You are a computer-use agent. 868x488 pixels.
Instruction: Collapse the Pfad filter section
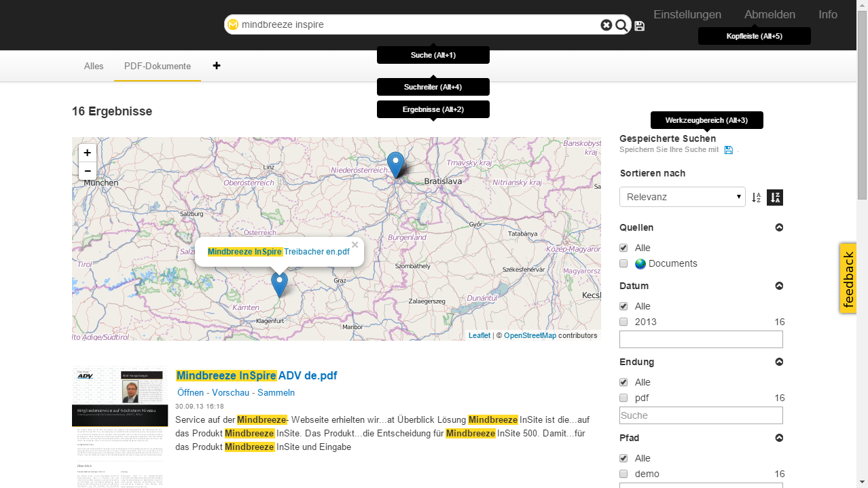(x=780, y=438)
